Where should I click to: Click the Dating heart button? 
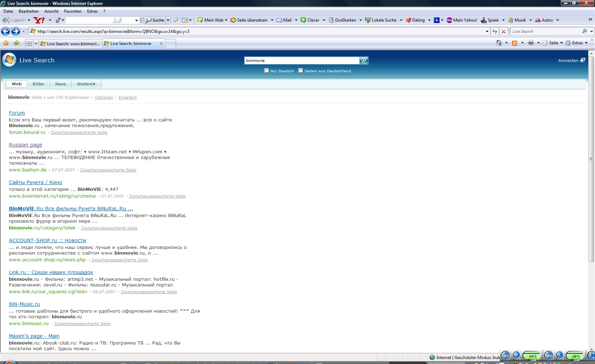(x=415, y=20)
